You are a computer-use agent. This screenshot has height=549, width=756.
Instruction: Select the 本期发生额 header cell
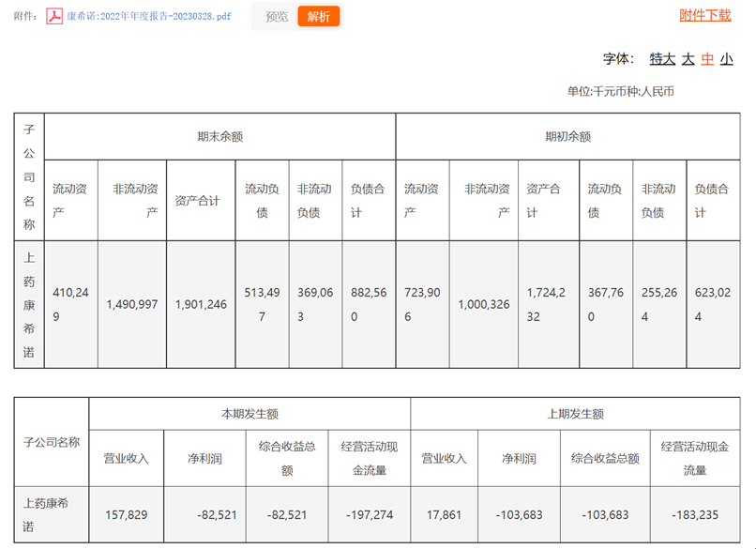249,414
